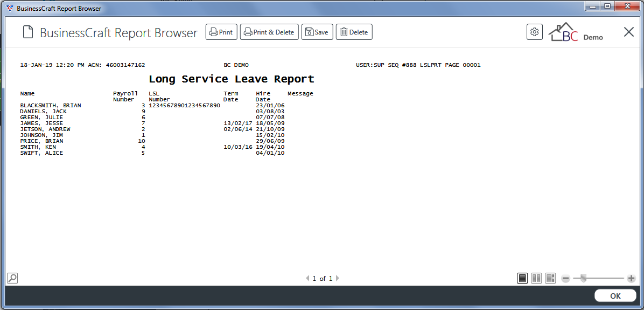Click hire date 23/01/06

coord(270,106)
